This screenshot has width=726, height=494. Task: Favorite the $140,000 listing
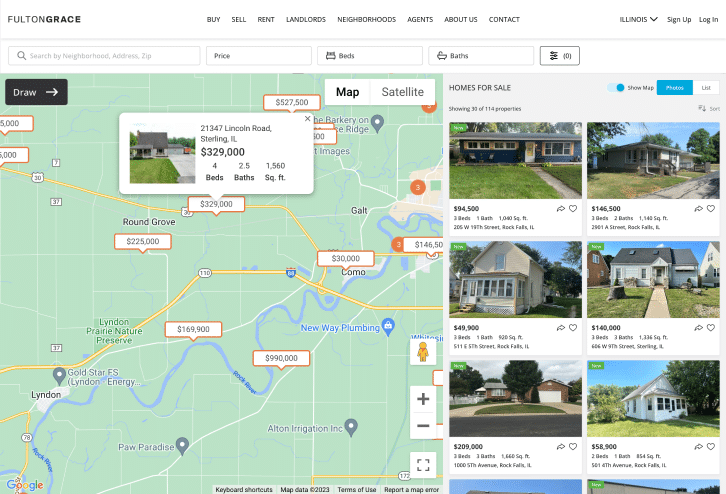coord(711,328)
